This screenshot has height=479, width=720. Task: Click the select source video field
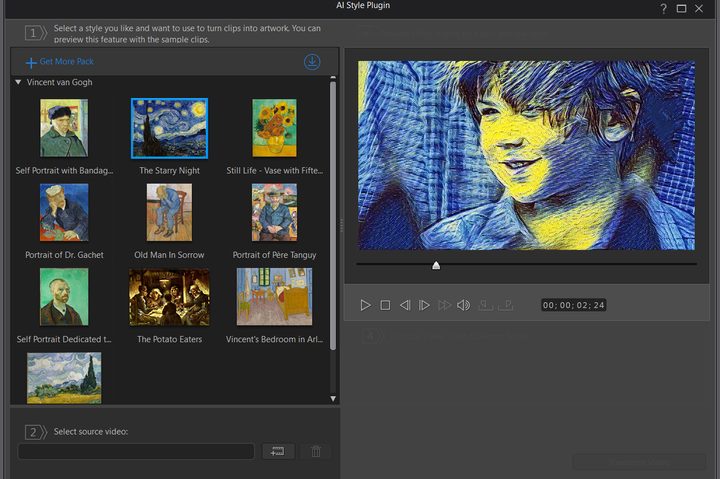[x=136, y=451]
